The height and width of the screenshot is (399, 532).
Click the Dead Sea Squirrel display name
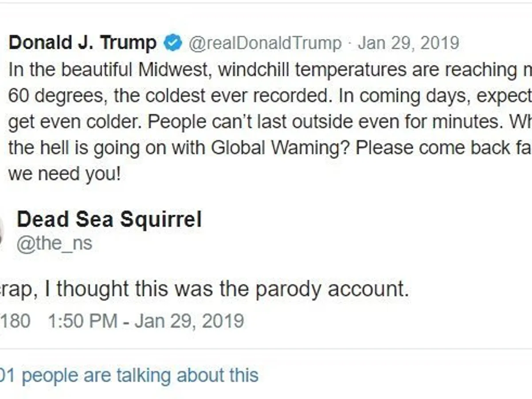[x=109, y=219]
